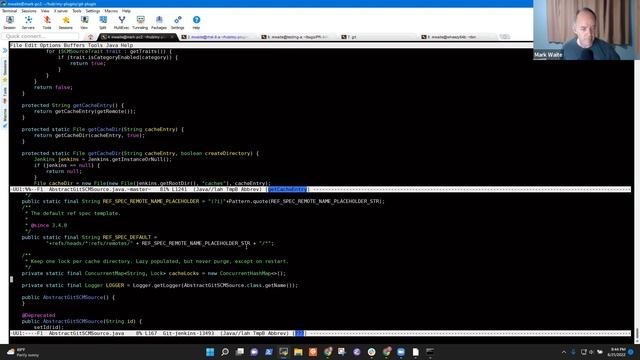Open the Sessions star icon
The height and width of the screenshot is (360, 640).
pos(65,22)
